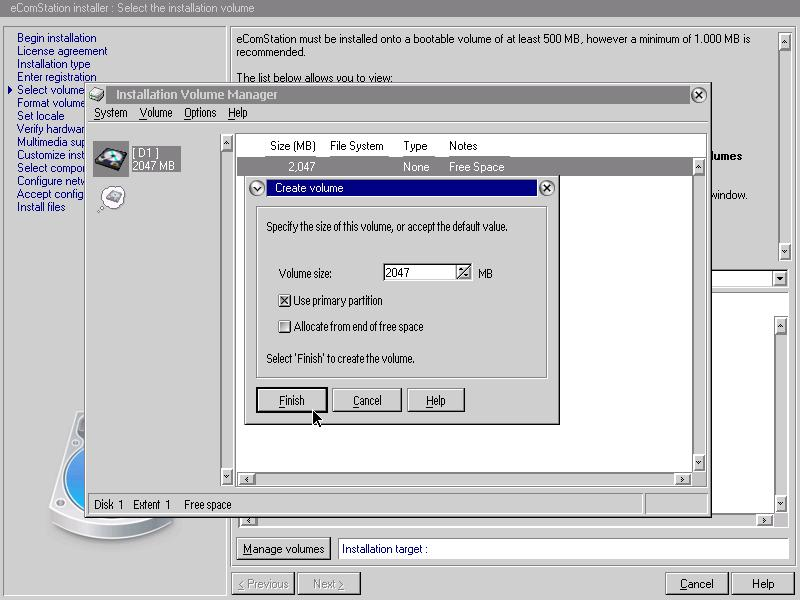Select the D1 2047 MB disk icon

[x=111, y=159]
